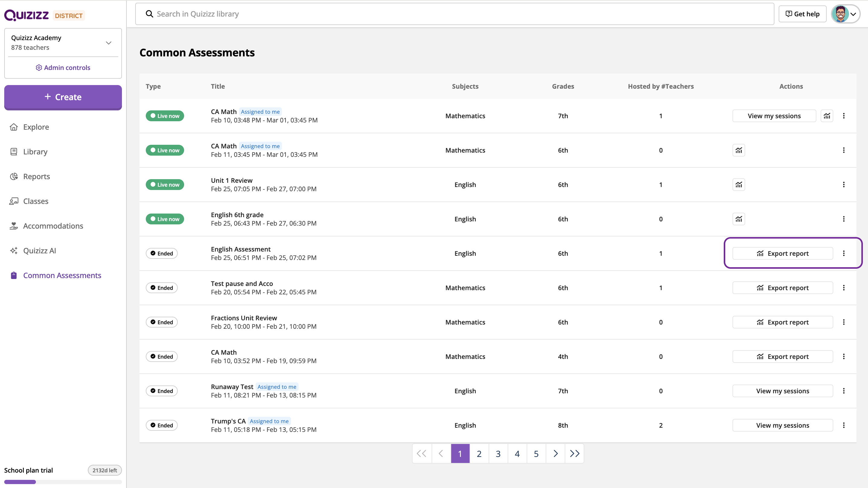Click the Get help button

tap(802, 14)
